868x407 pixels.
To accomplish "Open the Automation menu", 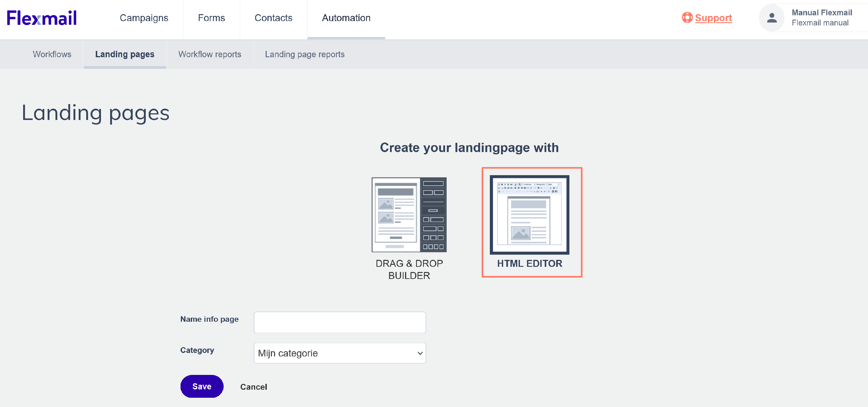I will click(x=346, y=18).
